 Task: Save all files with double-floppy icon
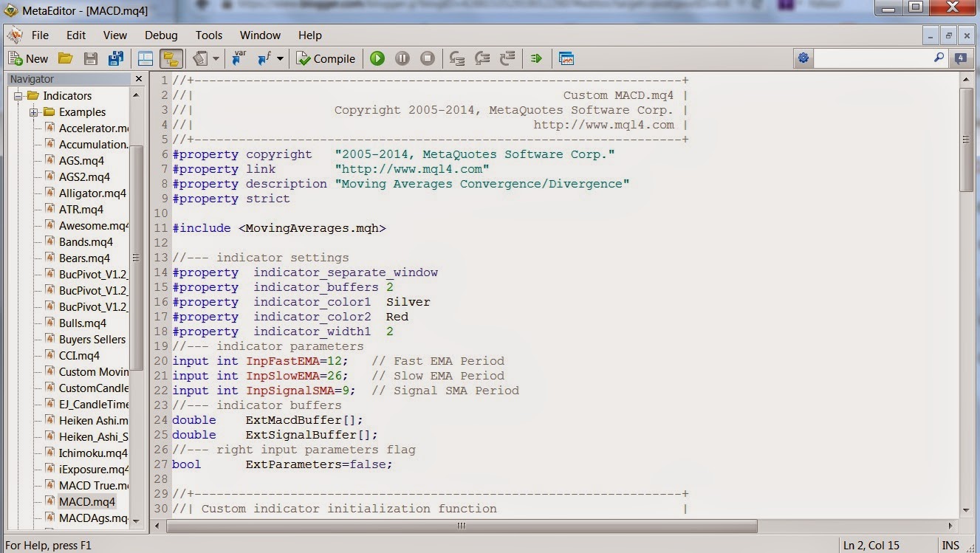(116, 58)
